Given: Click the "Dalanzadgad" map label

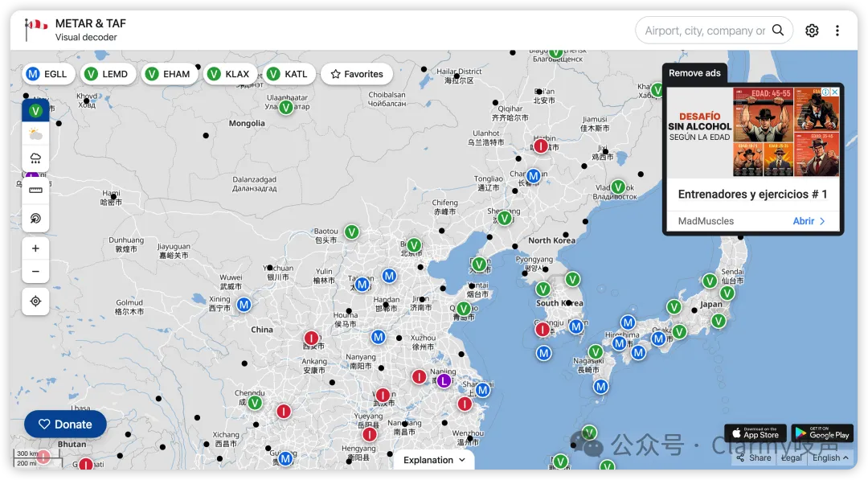Looking at the screenshot, I should (x=254, y=179).
